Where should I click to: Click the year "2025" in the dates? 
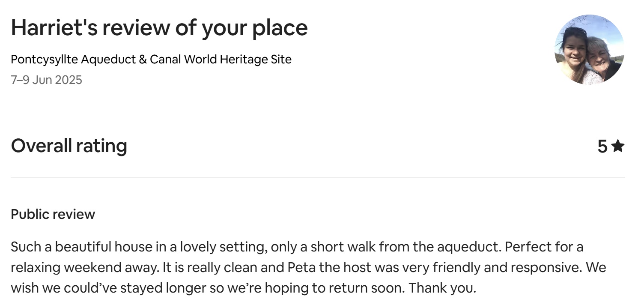click(x=68, y=80)
